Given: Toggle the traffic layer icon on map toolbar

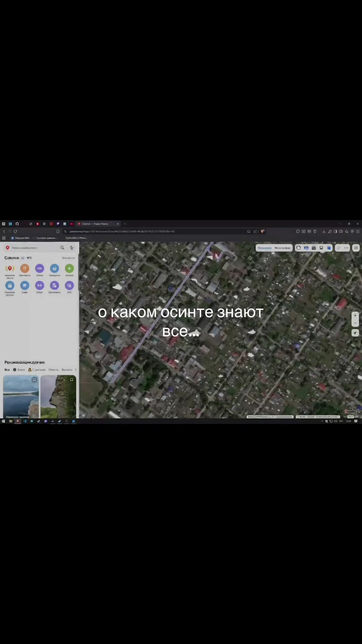Looking at the screenshot, I should (299, 248).
